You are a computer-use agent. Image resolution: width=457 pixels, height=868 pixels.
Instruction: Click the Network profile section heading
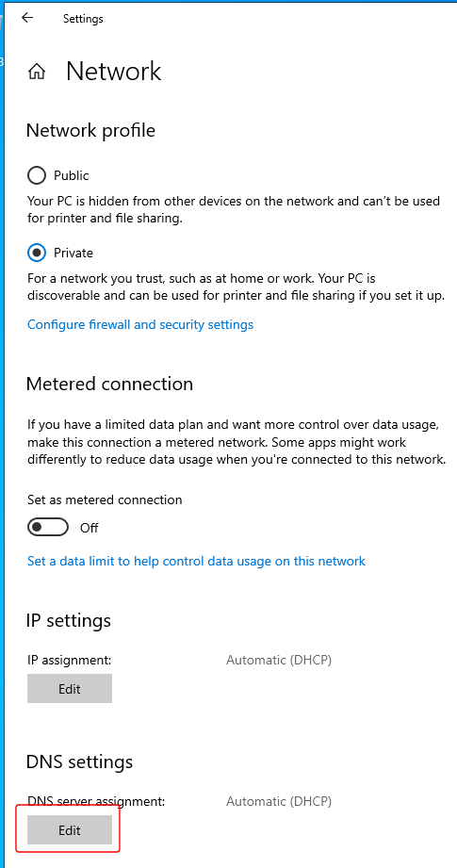[x=90, y=131]
